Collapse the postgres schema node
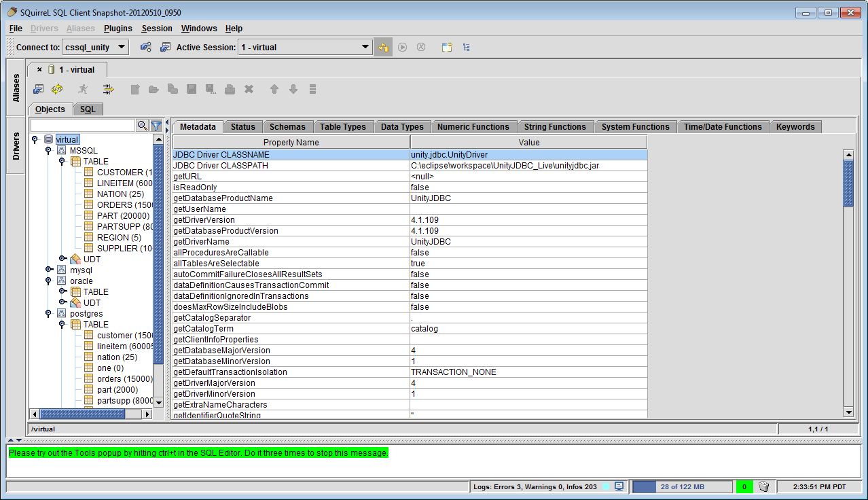Viewport: 868px width, 500px height. pos(48,313)
